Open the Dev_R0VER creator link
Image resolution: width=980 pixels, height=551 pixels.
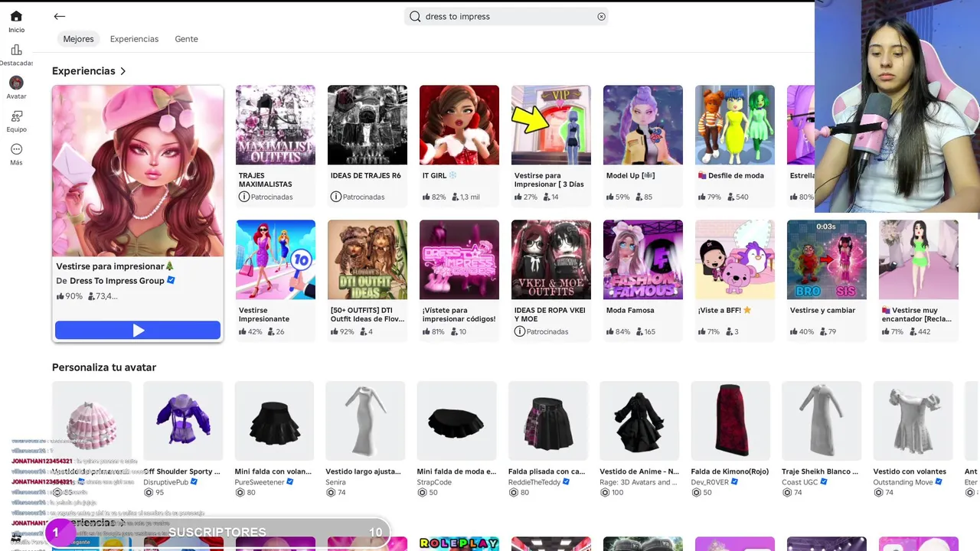pyautogui.click(x=710, y=482)
